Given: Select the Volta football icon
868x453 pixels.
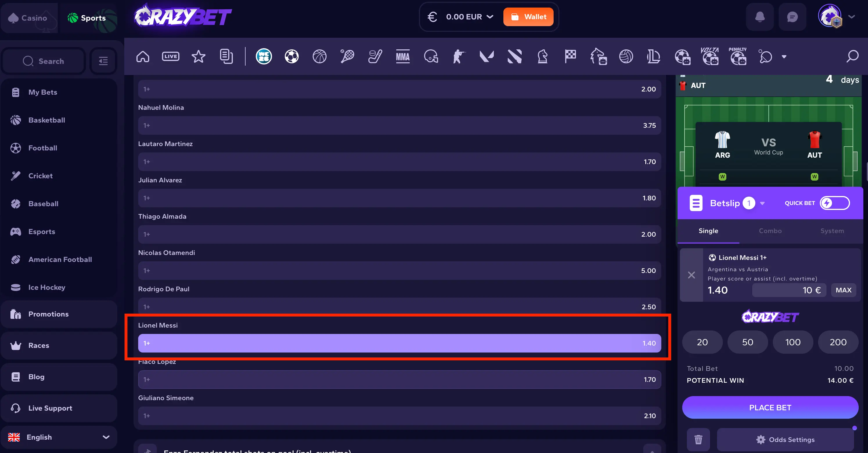Looking at the screenshot, I should pyautogui.click(x=710, y=56).
